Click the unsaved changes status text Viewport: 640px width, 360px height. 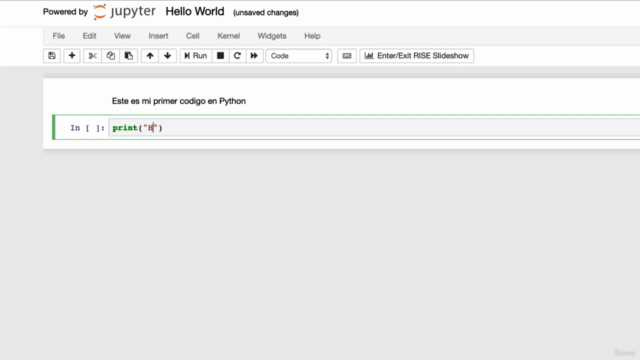point(266,13)
